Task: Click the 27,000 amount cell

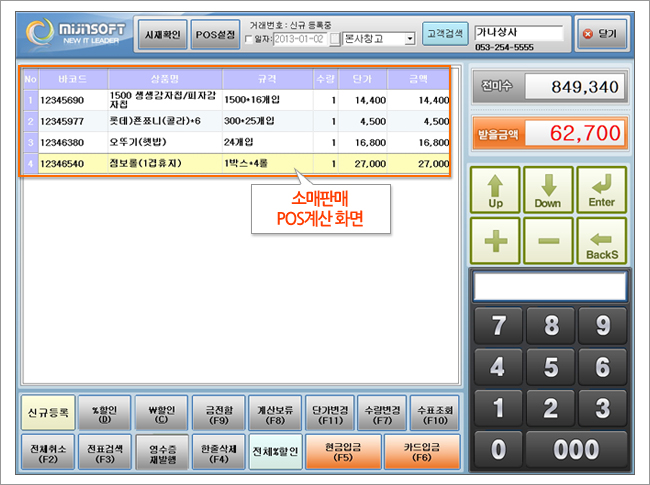Action: (x=418, y=164)
